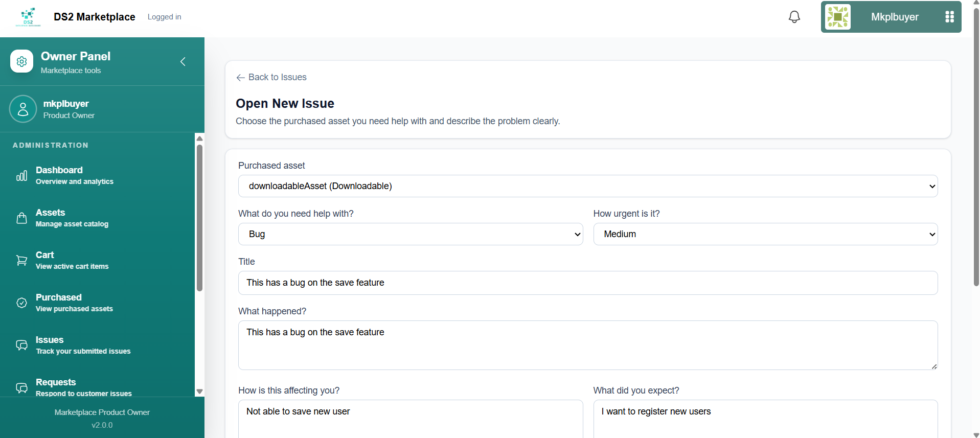
Task: Open Assets menu item
Action: (x=97, y=218)
